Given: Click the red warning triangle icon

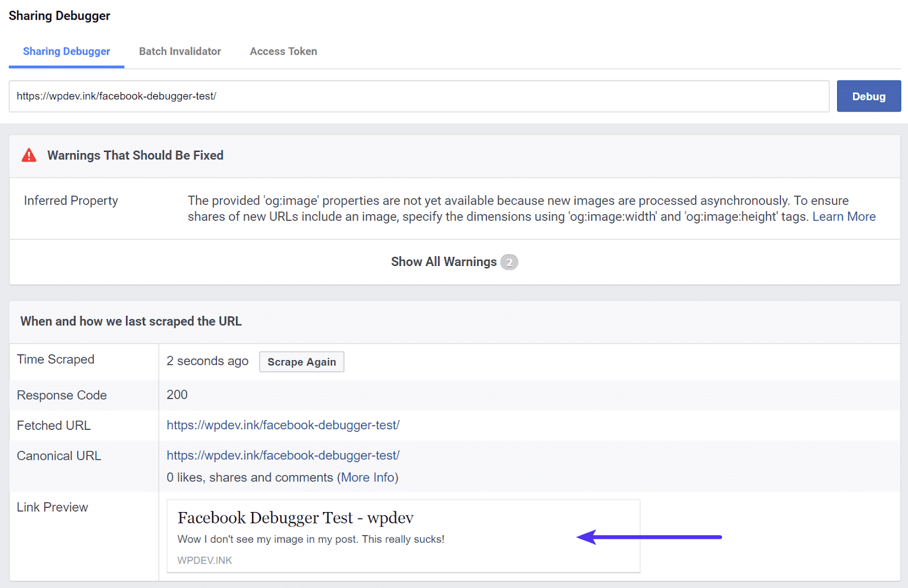Looking at the screenshot, I should tap(28, 155).
